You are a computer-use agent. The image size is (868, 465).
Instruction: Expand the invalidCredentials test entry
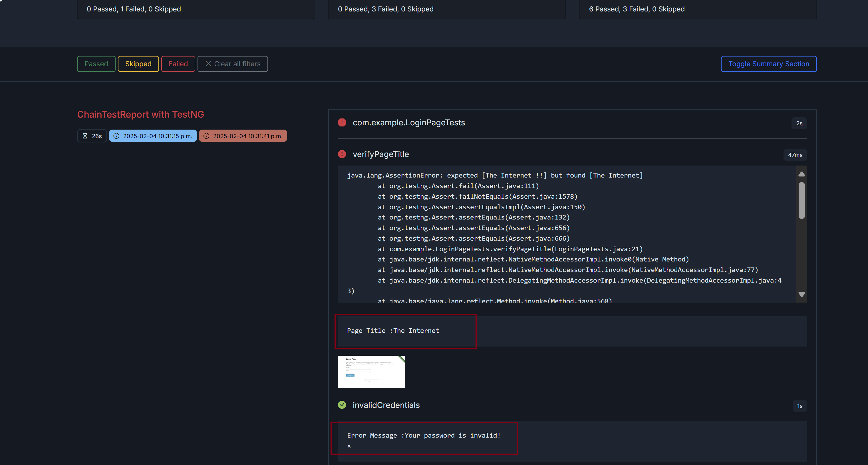(386, 405)
